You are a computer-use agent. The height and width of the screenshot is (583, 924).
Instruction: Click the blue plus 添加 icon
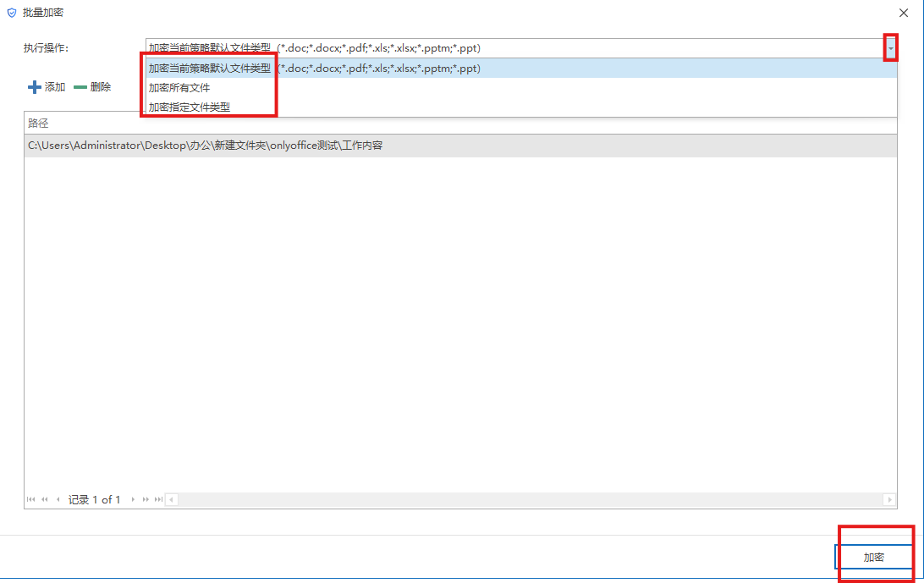pyautogui.click(x=35, y=87)
